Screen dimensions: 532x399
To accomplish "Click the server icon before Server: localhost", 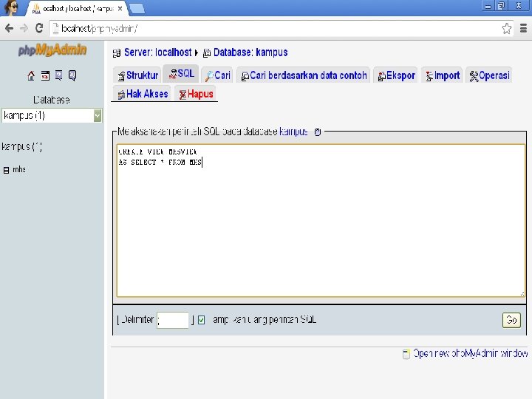I will 117,53.
